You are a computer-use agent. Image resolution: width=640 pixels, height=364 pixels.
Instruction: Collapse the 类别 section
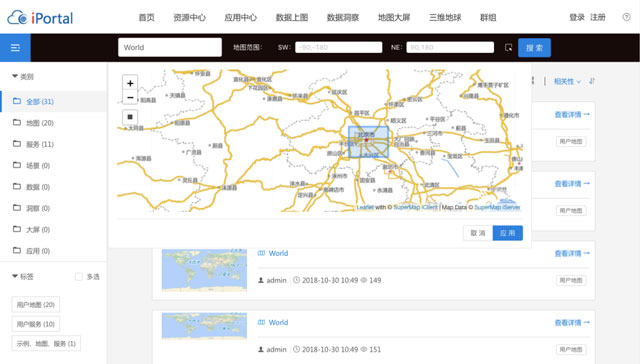tap(15, 76)
